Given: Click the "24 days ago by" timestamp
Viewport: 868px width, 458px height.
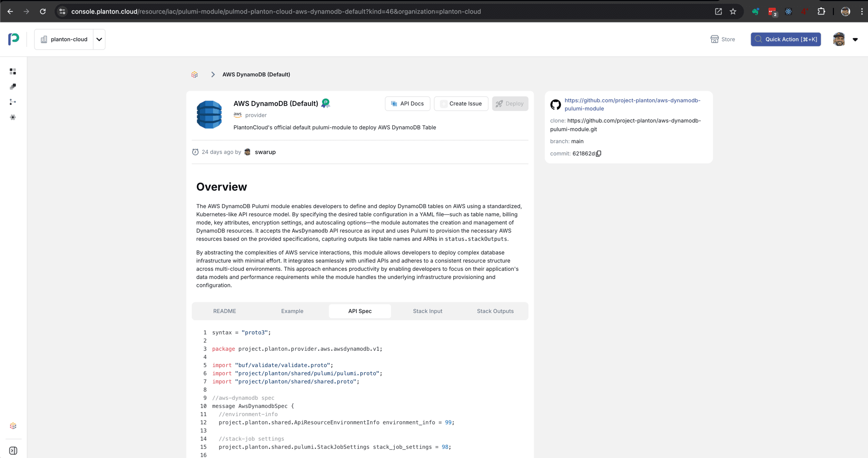Looking at the screenshot, I should (x=221, y=152).
